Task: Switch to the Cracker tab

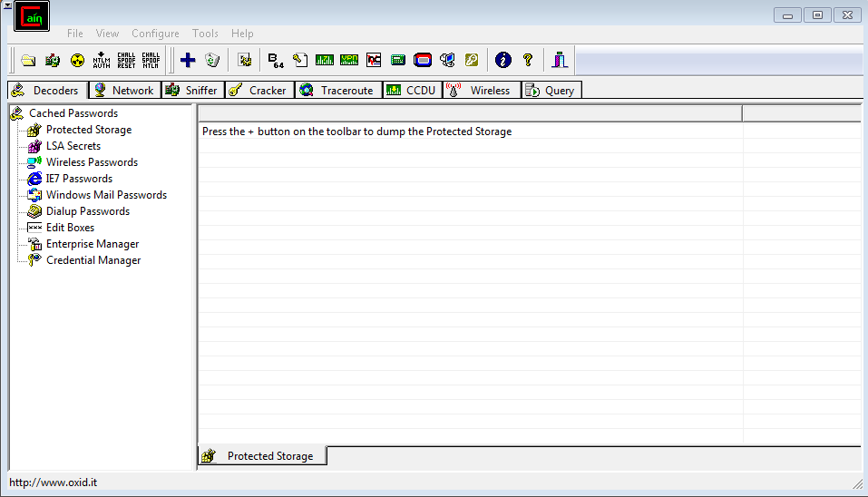Action: (259, 90)
